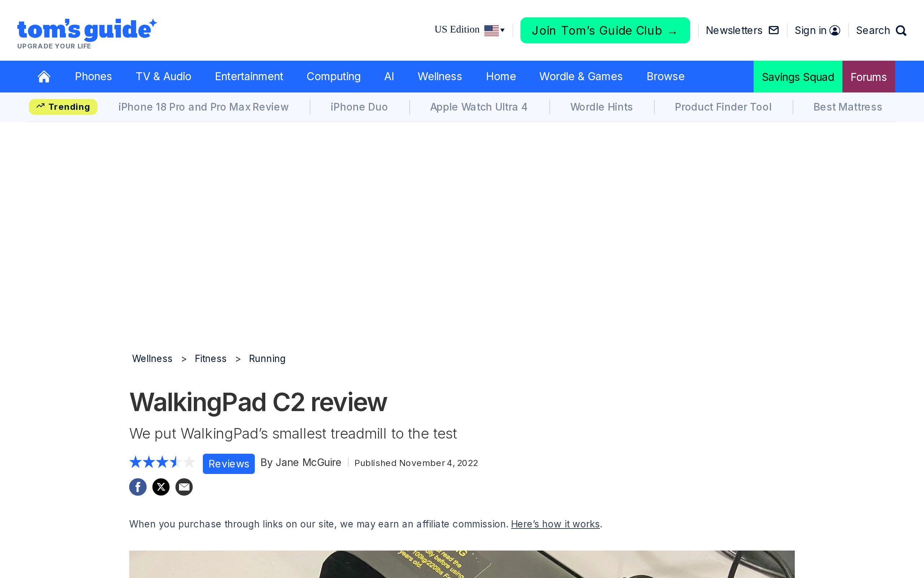Open Apple Watch Ultra 4 link
This screenshot has height=578, width=924.
pyautogui.click(x=479, y=107)
